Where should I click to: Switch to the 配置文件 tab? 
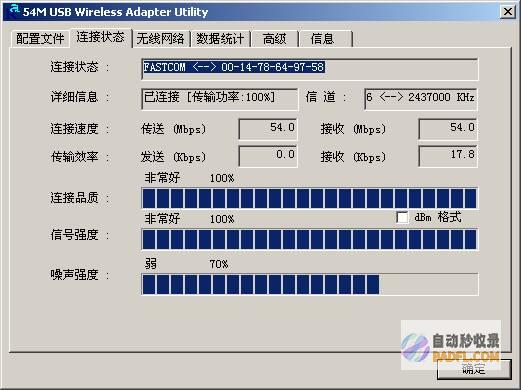40,39
